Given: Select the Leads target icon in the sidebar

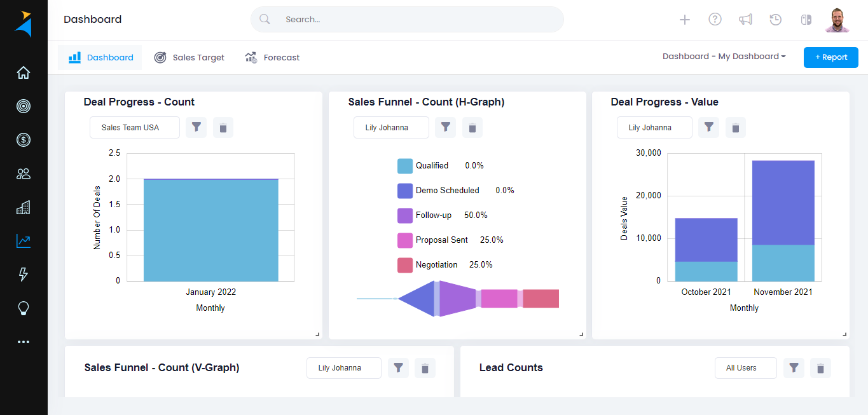Looking at the screenshot, I should 23,106.
